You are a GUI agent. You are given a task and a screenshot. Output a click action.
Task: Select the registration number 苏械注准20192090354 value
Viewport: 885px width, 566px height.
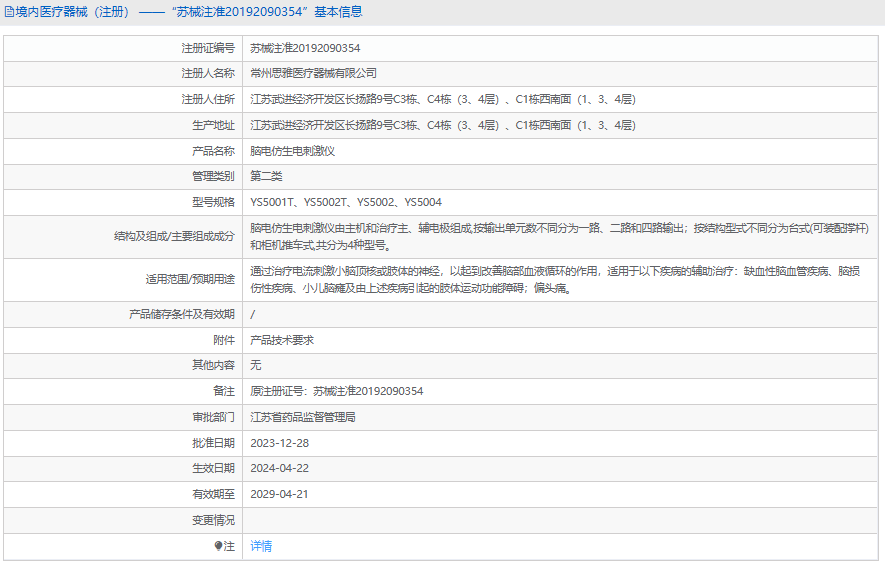pyautogui.click(x=305, y=49)
